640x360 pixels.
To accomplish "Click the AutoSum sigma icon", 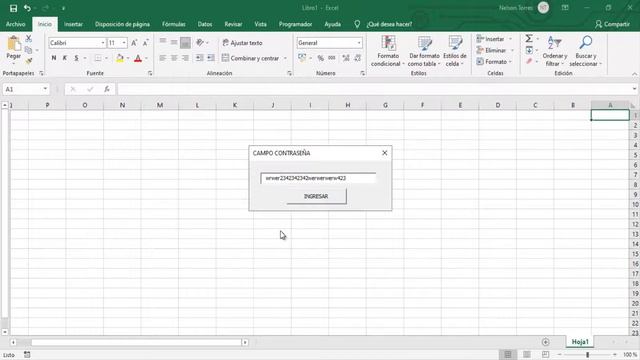I will point(529,38).
